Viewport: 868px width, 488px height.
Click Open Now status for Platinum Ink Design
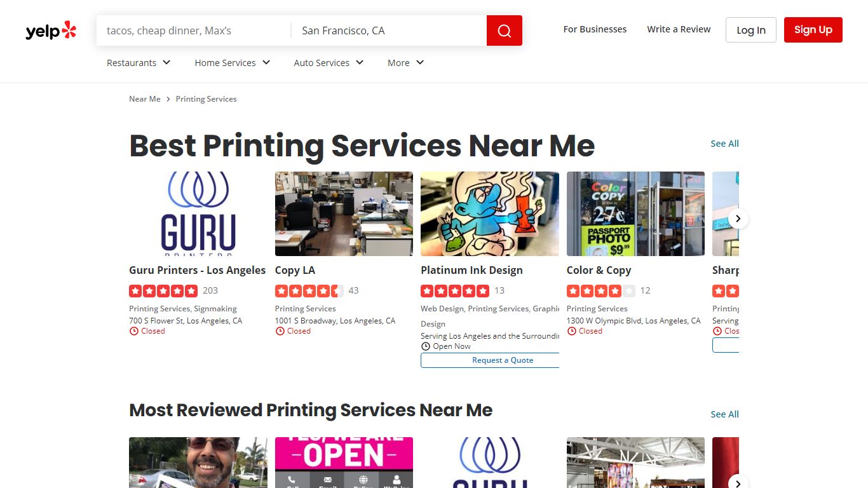(x=452, y=346)
